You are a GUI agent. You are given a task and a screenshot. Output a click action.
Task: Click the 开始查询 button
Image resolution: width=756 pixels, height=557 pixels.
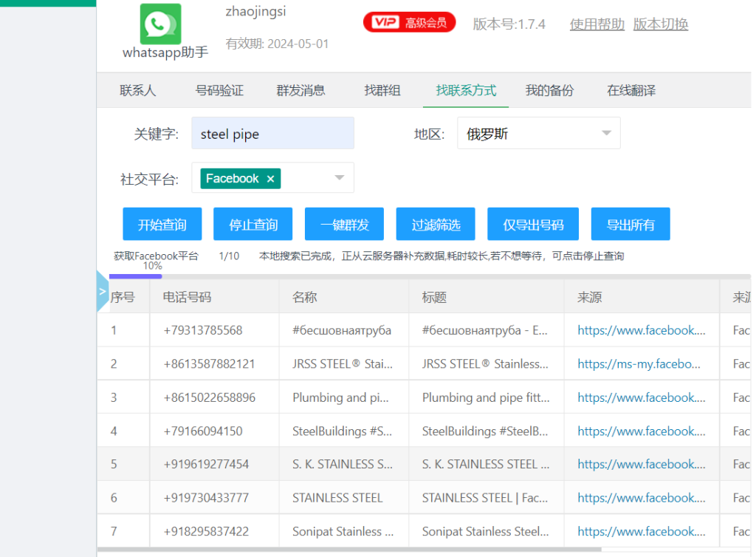click(x=162, y=225)
